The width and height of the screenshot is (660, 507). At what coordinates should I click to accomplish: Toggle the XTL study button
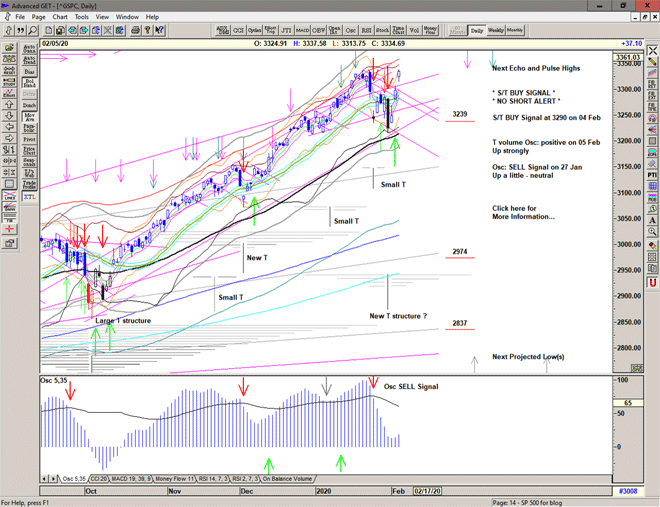tap(29, 196)
